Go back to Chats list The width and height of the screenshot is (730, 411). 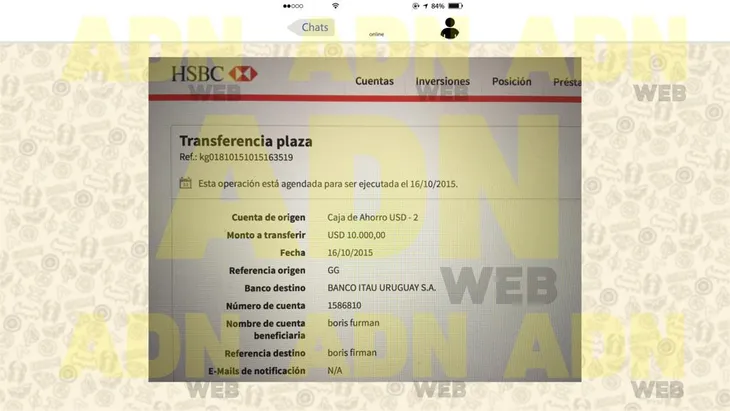coord(311,27)
